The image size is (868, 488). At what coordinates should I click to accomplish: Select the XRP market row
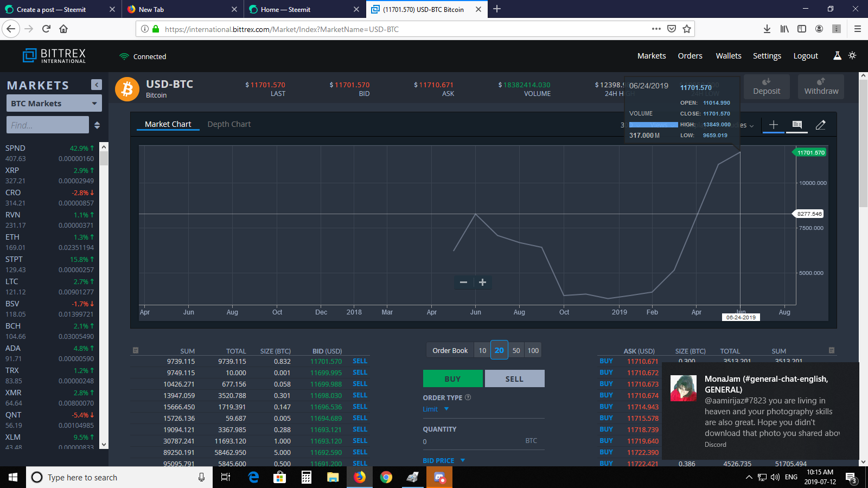click(x=50, y=175)
